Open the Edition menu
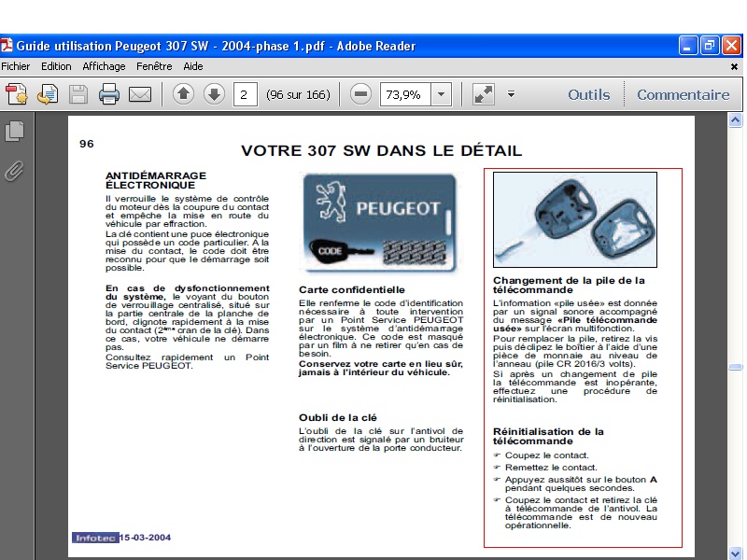Screen dimensions: 747x560 [56, 66]
